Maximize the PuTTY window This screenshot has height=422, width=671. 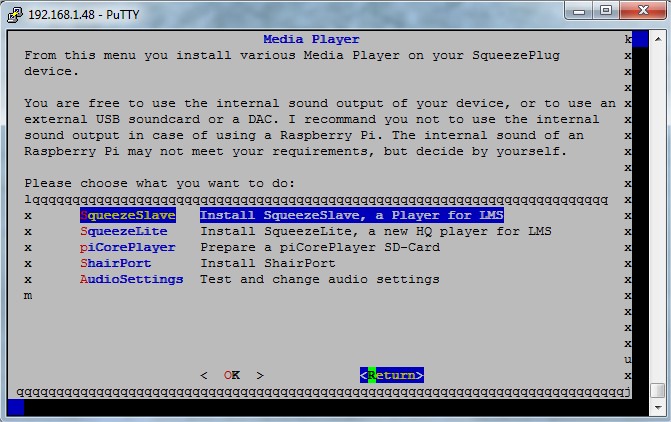pyautogui.click(x=606, y=11)
